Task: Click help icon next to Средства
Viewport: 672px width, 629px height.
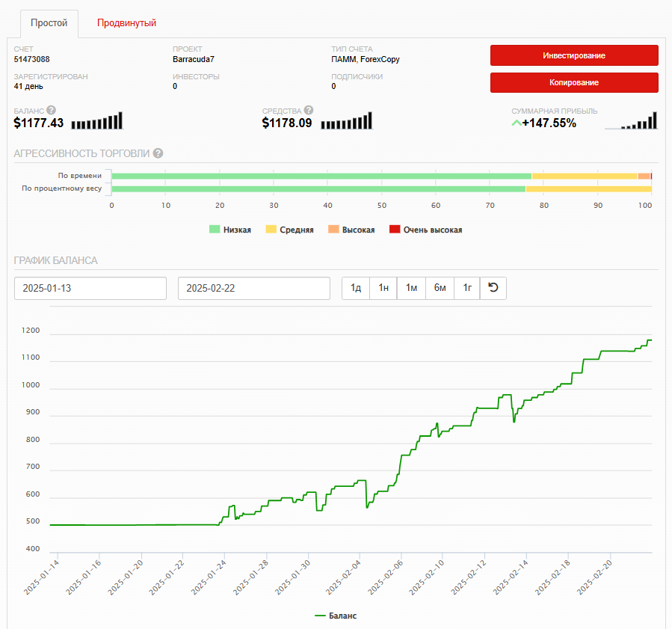Action: pyautogui.click(x=309, y=111)
